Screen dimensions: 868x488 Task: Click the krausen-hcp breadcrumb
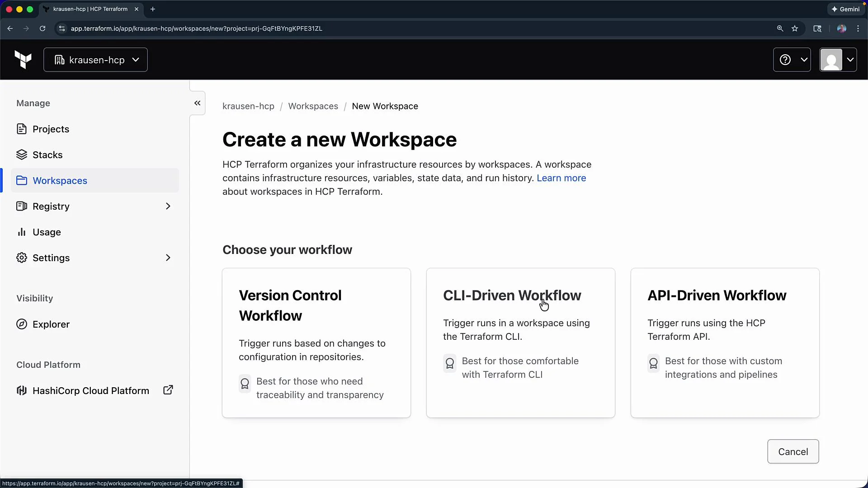click(248, 106)
